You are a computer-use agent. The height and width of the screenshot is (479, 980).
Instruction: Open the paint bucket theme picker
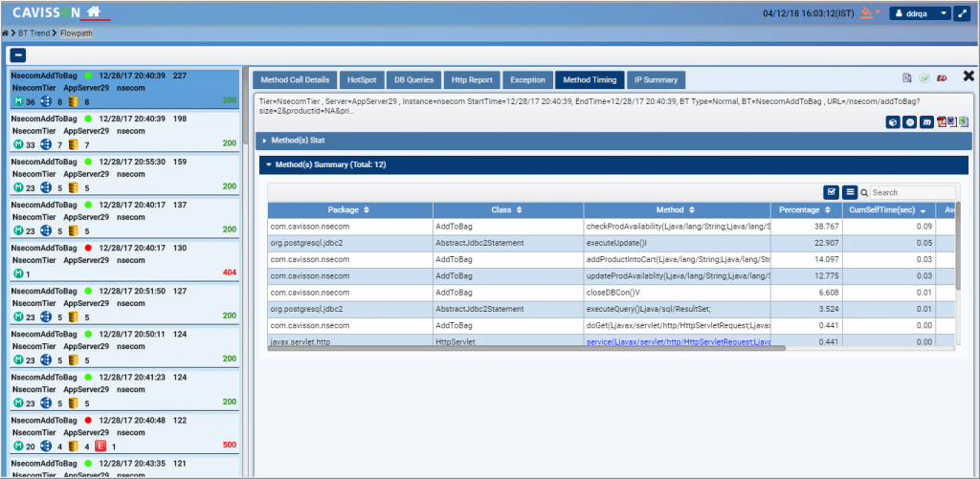[x=865, y=11]
